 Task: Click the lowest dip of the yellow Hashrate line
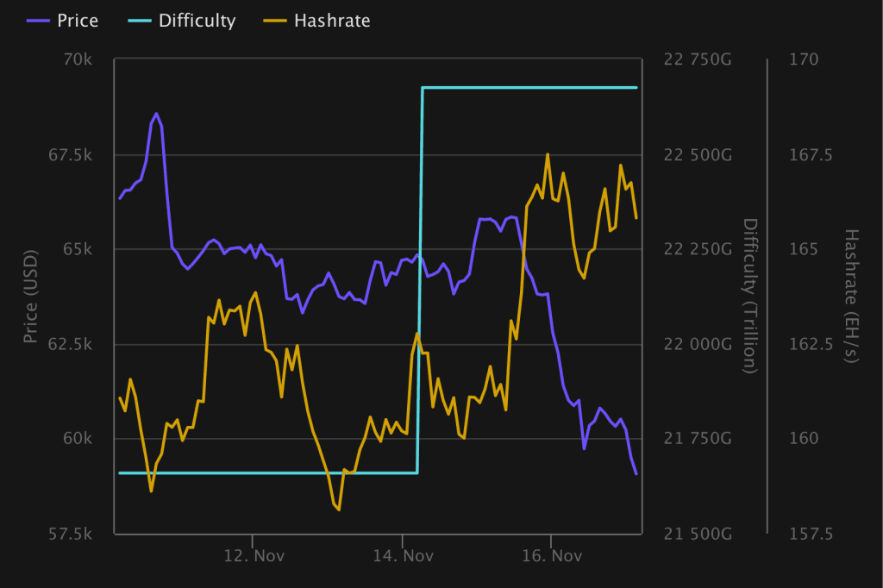pyautogui.click(x=339, y=510)
